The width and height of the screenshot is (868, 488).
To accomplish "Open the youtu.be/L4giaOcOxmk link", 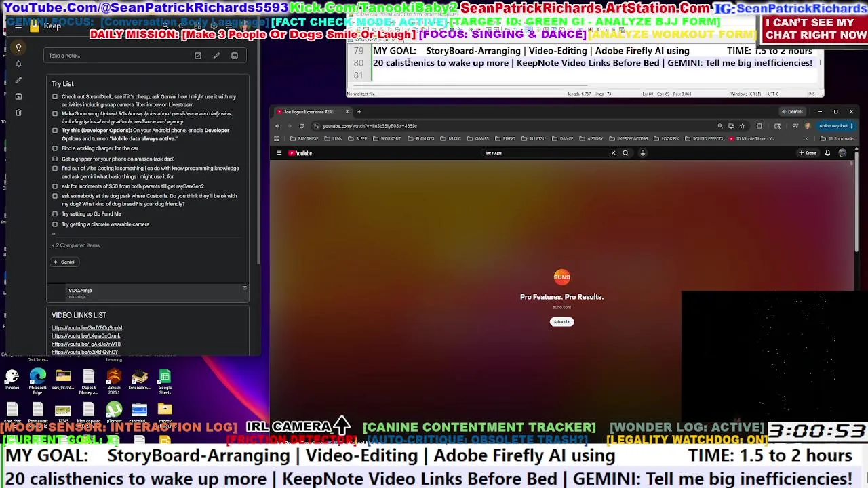I will 86,336.
